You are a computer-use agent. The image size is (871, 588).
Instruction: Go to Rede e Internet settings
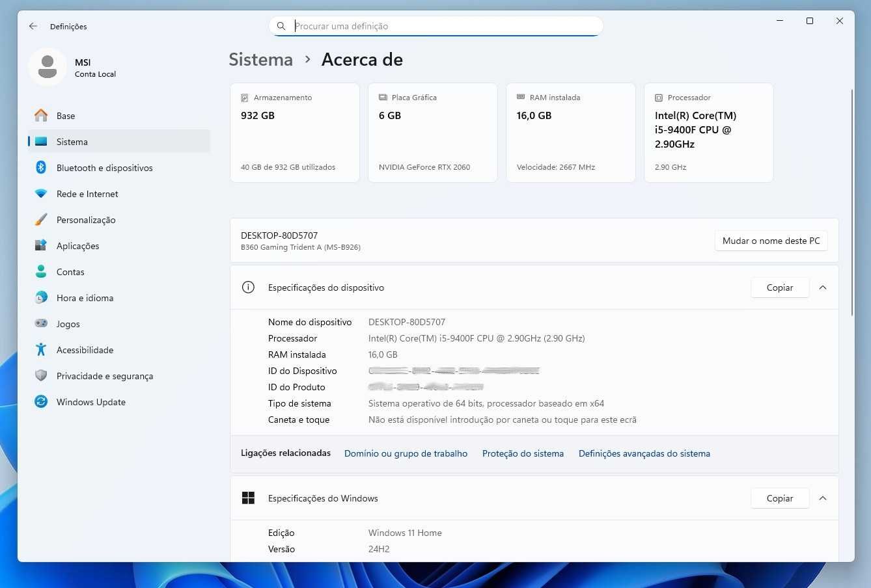point(119,194)
